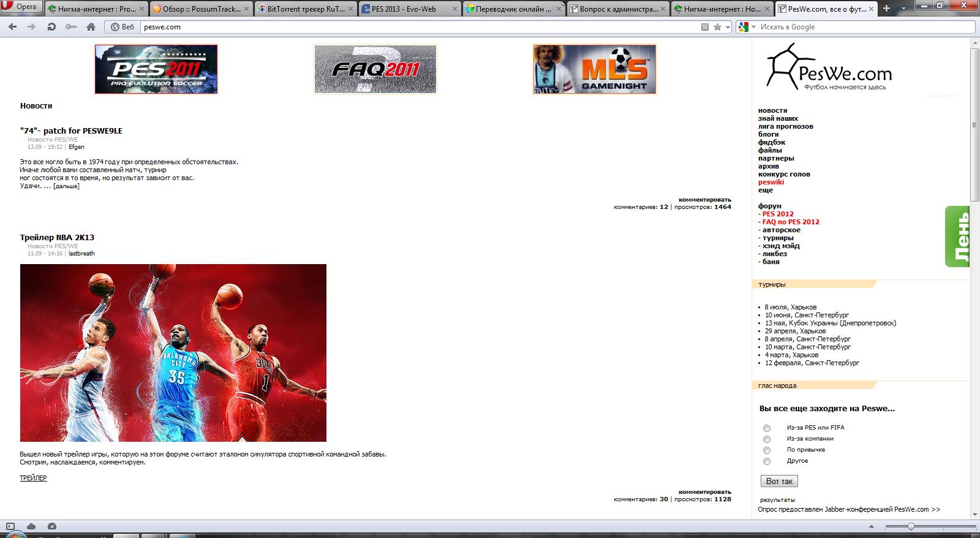The width and height of the screenshot is (980, 538).
Task: Open the форум link
Action: click(x=770, y=206)
